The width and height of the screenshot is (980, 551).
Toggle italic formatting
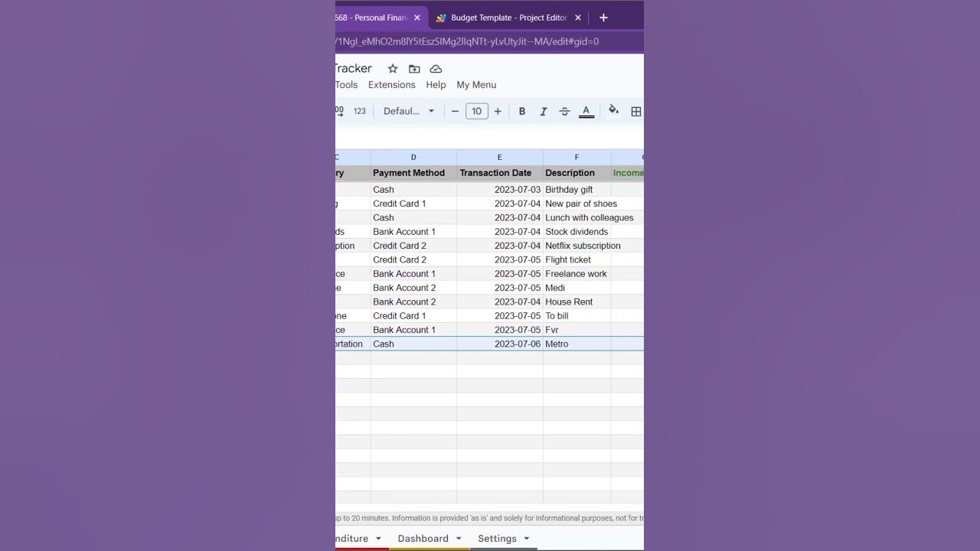pos(544,111)
